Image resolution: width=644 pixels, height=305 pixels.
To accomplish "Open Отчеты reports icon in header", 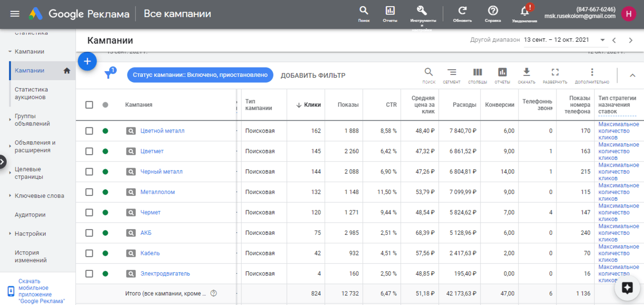I will point(390,11).
